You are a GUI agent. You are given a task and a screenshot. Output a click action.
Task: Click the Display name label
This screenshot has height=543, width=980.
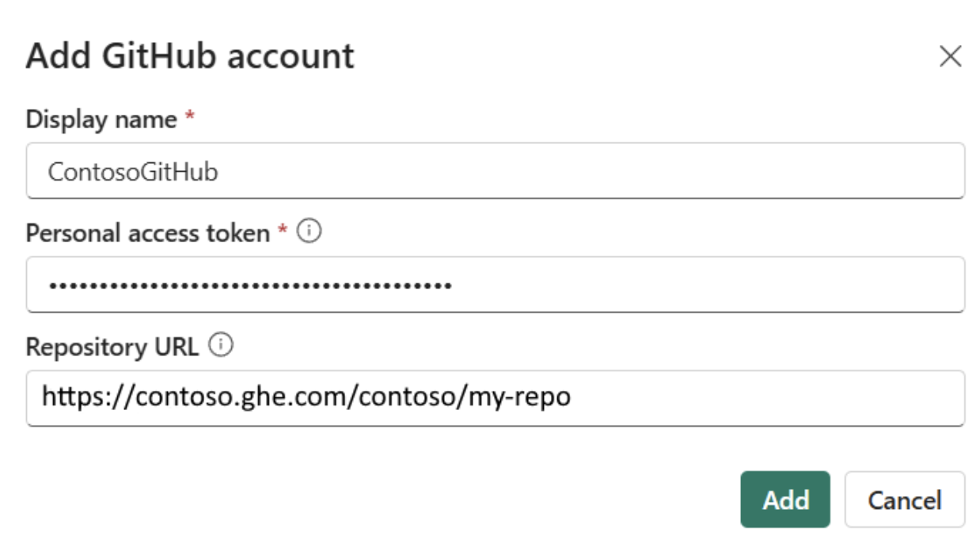point(101,120)
